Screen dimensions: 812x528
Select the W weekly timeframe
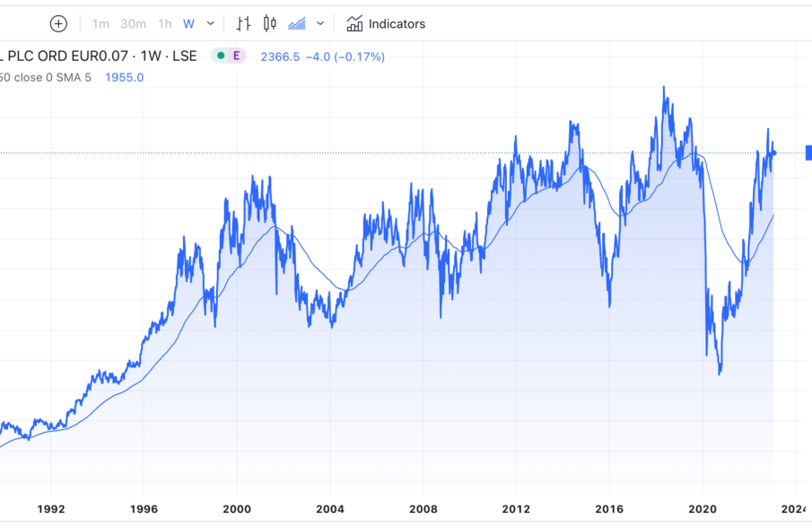[x=188, y=23]
